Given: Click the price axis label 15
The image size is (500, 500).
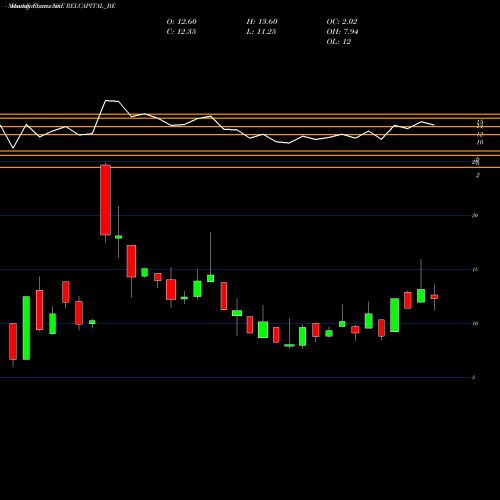Looking at the screenshot, I should [x=475, y=270].
